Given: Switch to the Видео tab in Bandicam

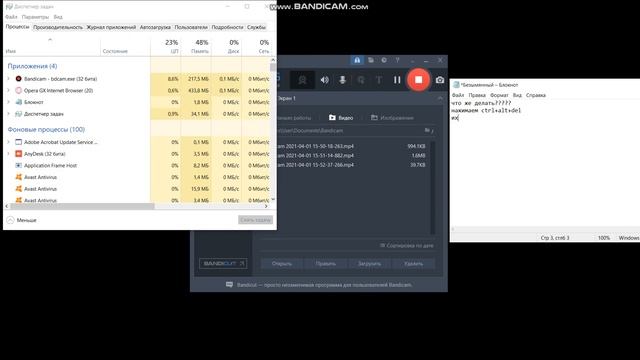Looking at the screenshot, I should (341, 118).
